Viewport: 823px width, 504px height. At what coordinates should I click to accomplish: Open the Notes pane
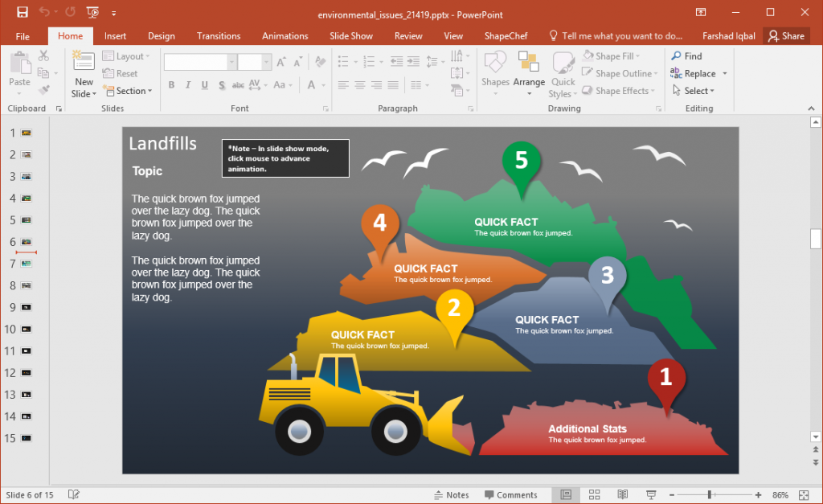pos(452,494)
